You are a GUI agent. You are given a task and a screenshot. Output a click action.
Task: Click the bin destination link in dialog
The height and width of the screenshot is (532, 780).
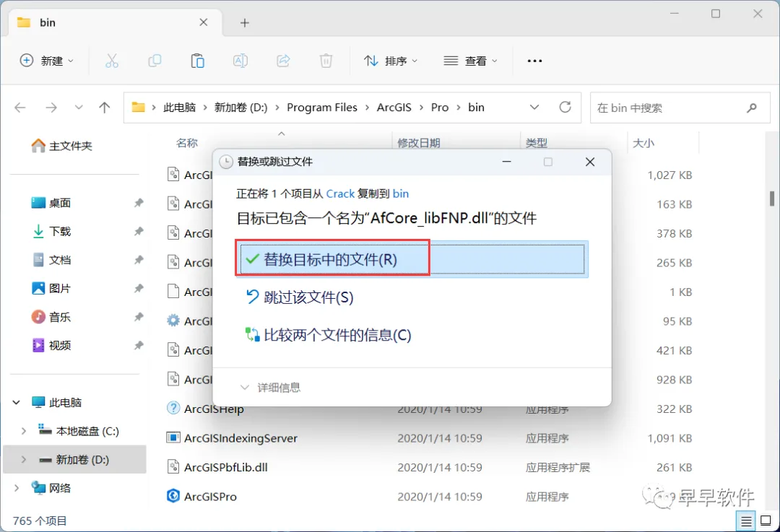coord(400,193)
